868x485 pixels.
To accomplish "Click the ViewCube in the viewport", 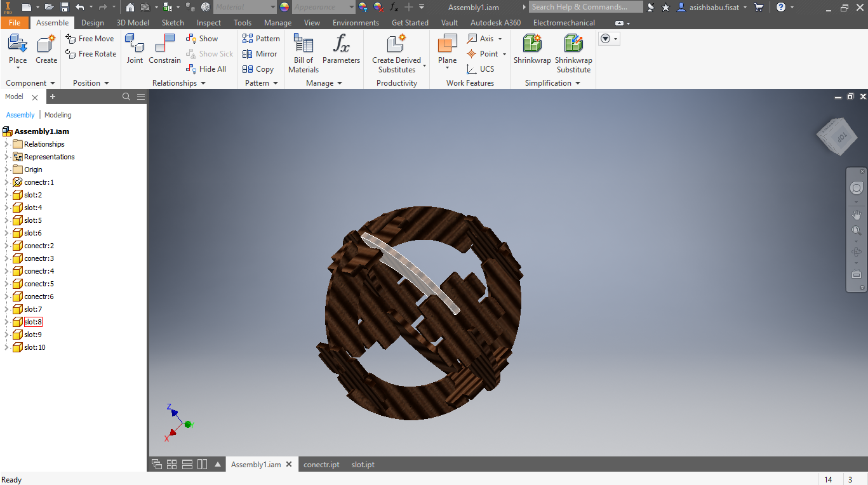I will [x=836, y=135].
